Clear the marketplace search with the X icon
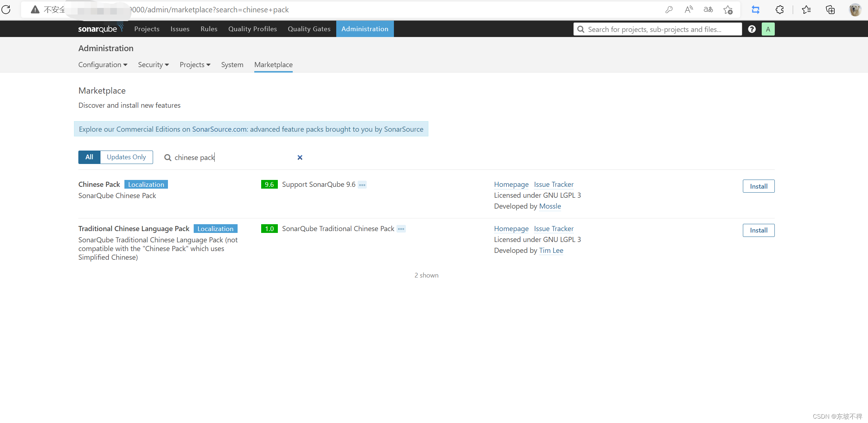 pyautogui.click(x=300, y=157)
